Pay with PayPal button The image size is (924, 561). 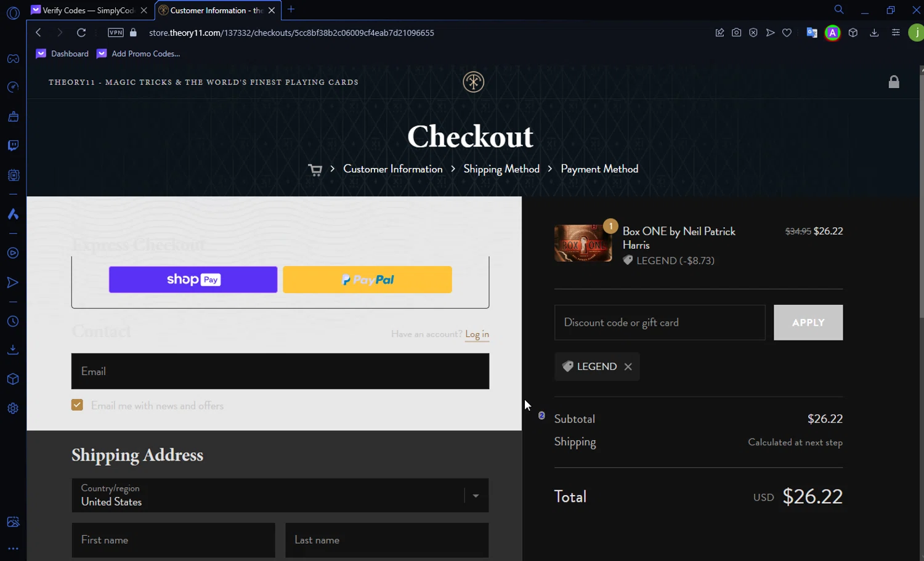367,280
